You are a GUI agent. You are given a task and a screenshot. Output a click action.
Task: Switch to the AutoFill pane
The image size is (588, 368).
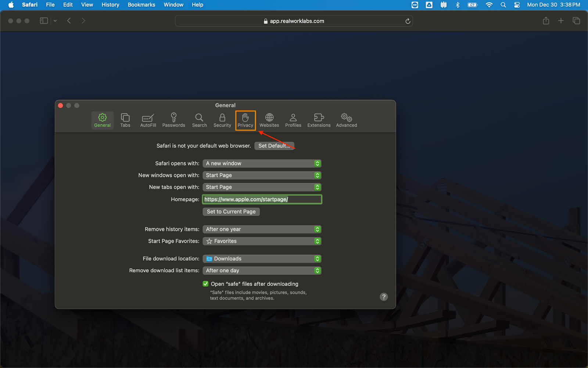[x=148, y=120]
